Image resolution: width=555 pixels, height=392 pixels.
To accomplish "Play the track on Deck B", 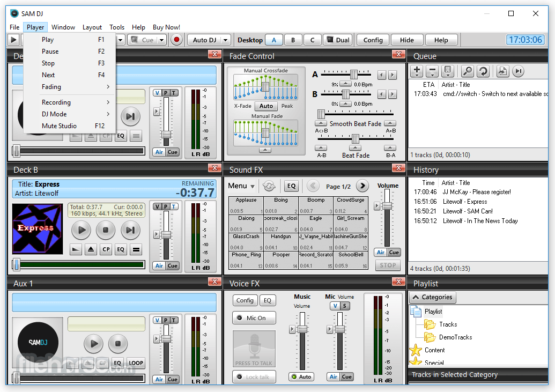I will pyautogui.click(x=82, y=230).
